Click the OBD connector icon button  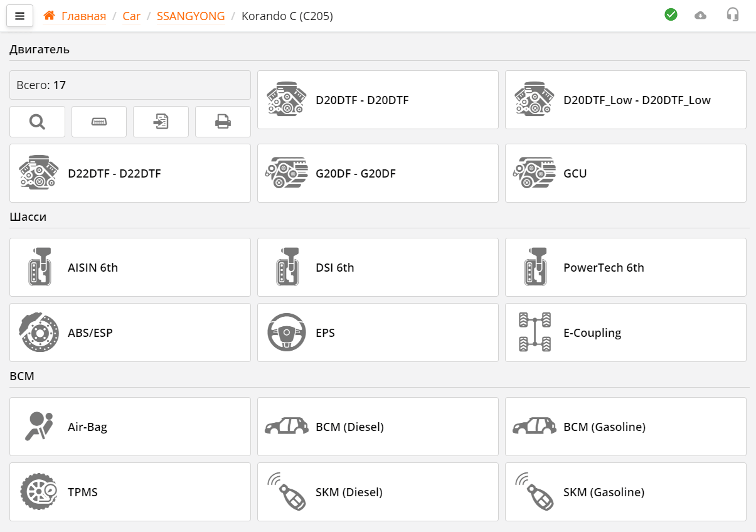(99, 122)
